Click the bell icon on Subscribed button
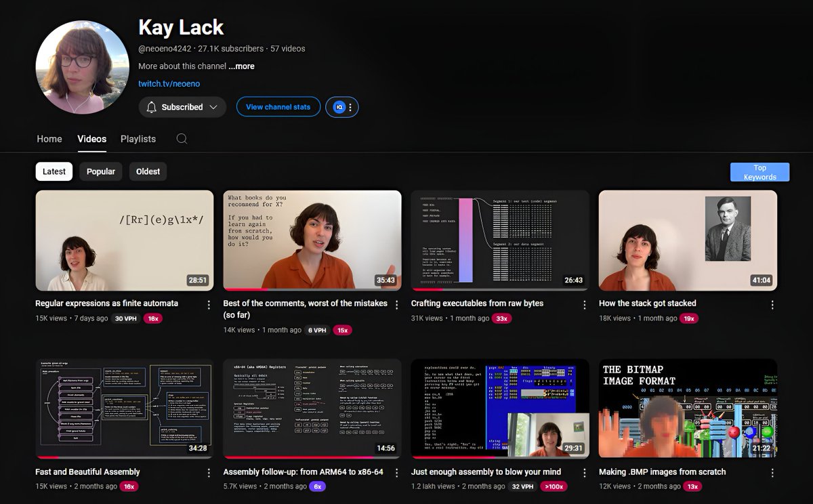Screen dimensions: 813x504 152,107
